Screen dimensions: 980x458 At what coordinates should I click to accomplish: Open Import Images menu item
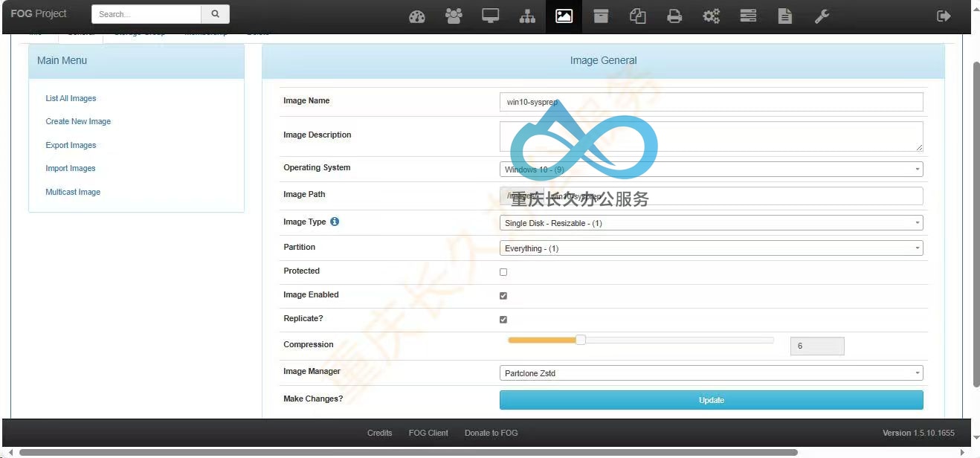[x=71, y=168]
